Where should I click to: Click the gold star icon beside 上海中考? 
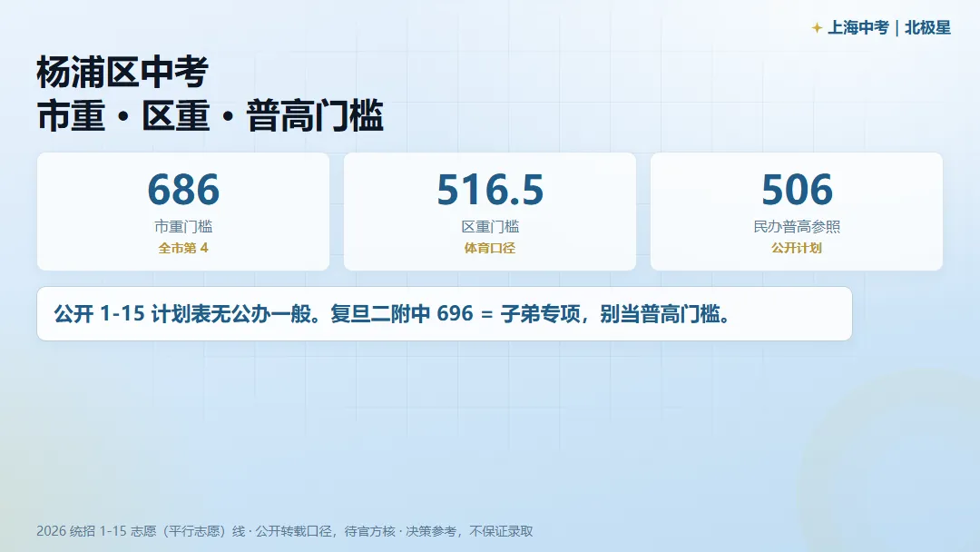(817, 28)
